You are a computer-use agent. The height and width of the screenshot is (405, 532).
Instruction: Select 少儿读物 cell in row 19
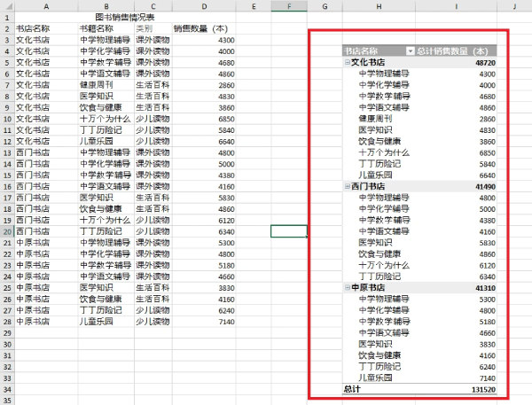pos(153,221)
